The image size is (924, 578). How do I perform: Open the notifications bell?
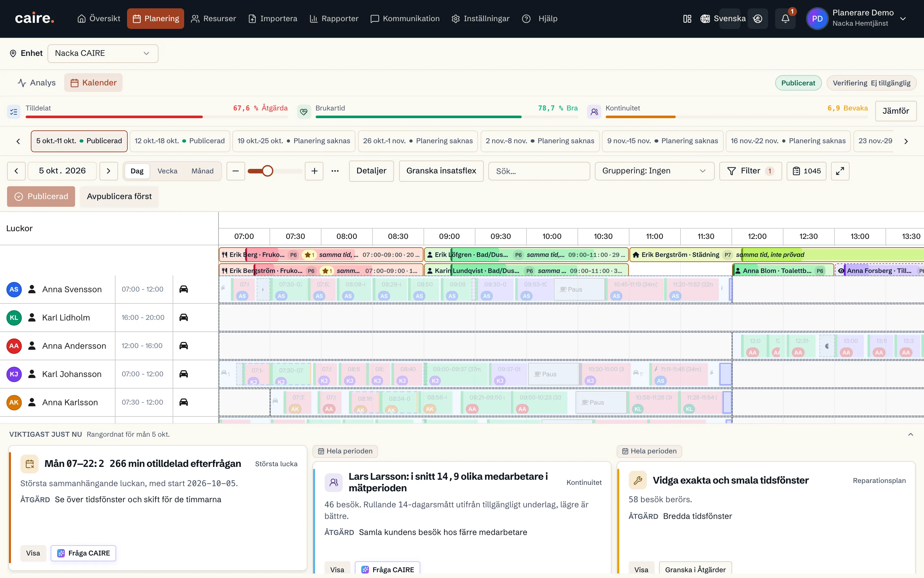point(785,19)
